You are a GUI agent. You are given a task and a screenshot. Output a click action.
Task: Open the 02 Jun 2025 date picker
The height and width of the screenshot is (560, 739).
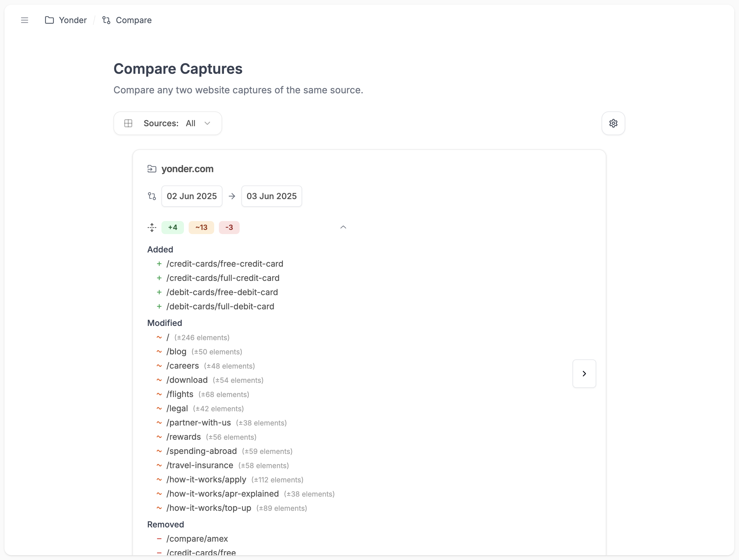[x=191, y=196]
